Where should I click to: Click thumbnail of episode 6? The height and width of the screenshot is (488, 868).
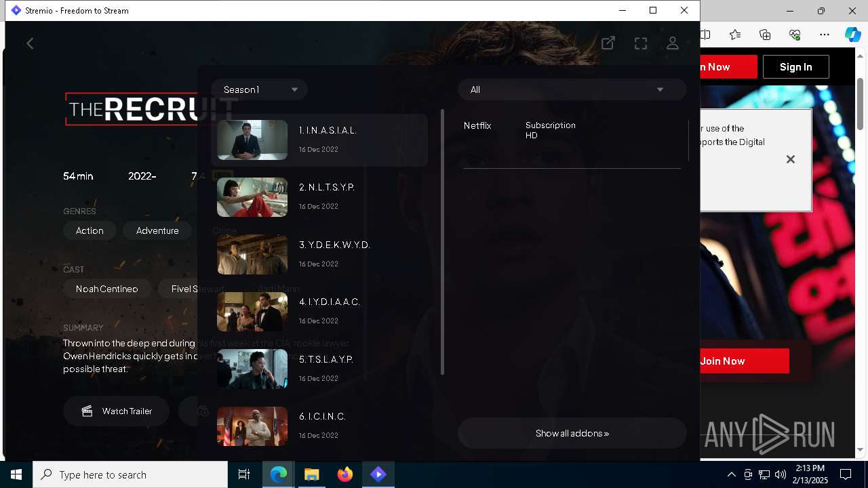pos(252,426)
